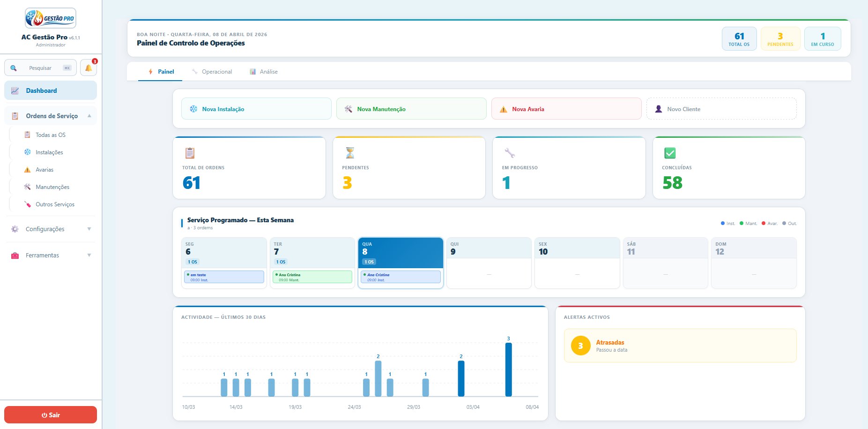Click the Nova Instalação button

tap(256, 109)
